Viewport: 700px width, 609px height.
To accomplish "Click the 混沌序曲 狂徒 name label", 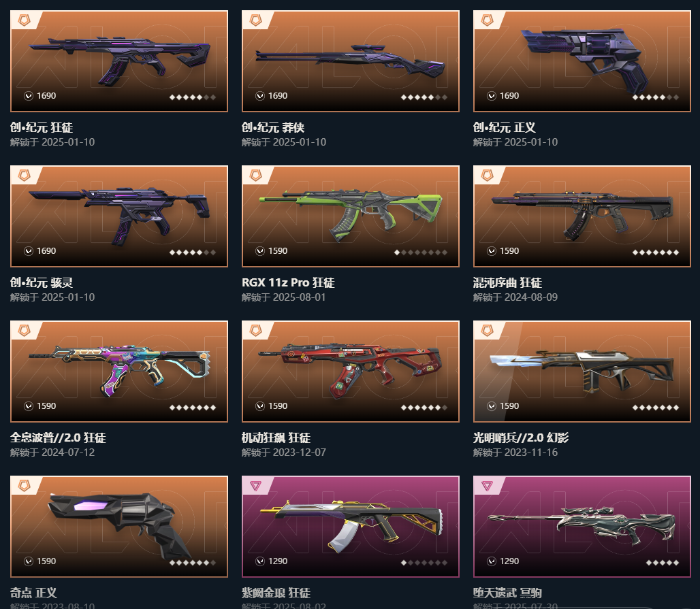I will click(x=507, y=283).
